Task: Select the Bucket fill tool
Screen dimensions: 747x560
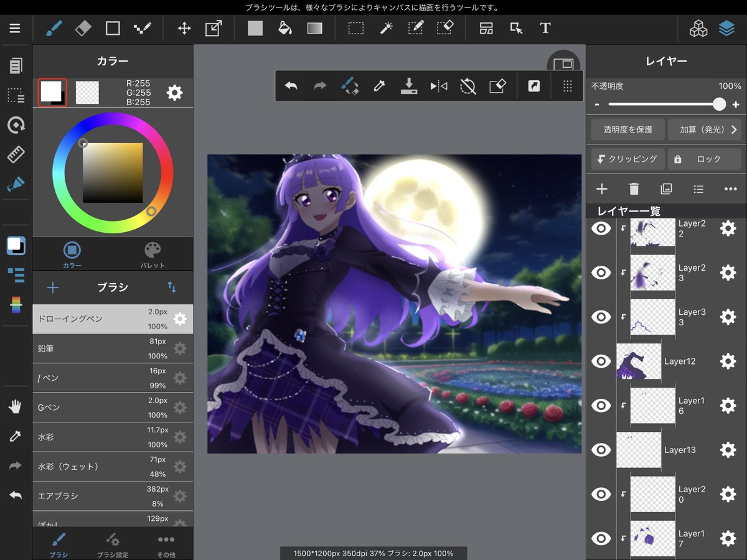Action: 284,29
